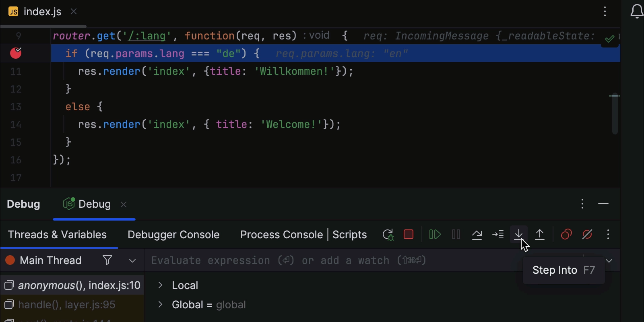Click the Evaluate expression input field
This screenshot has height=322, width=644.
(334, 260)
